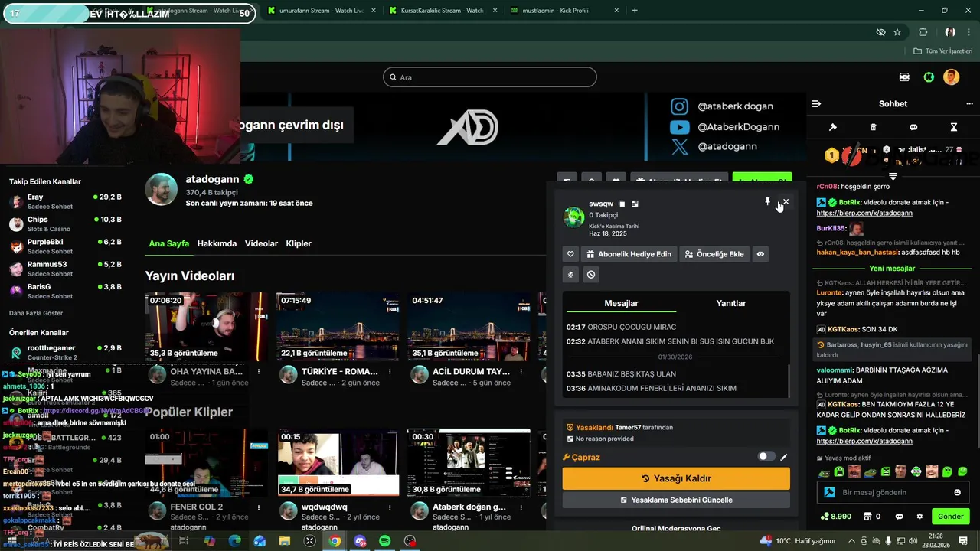Open the @atadogann X link

[x=714, y=146]
